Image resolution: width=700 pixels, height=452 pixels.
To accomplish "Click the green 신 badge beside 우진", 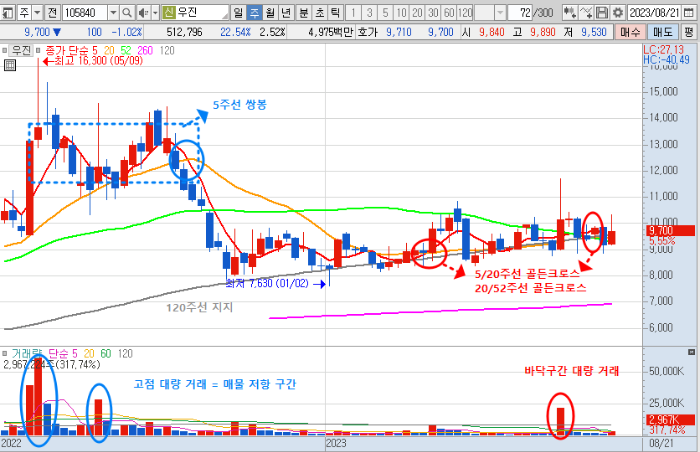I will [168, 13].
